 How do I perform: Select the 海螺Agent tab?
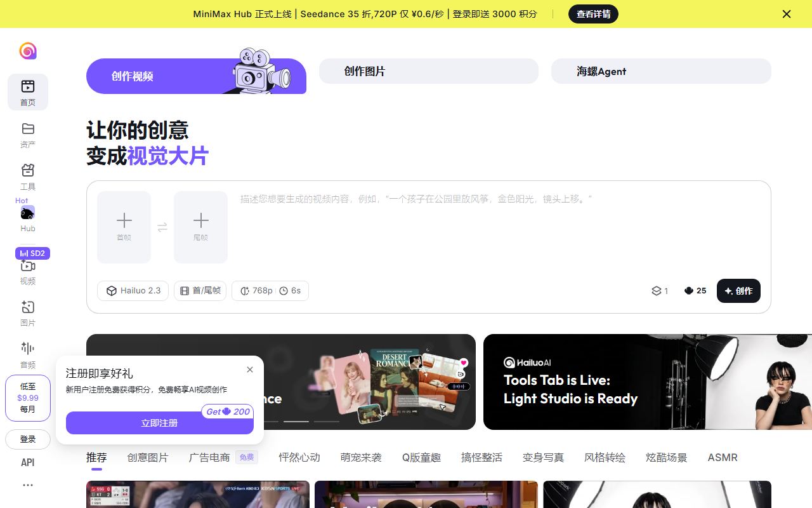click(x=661, y=71)
